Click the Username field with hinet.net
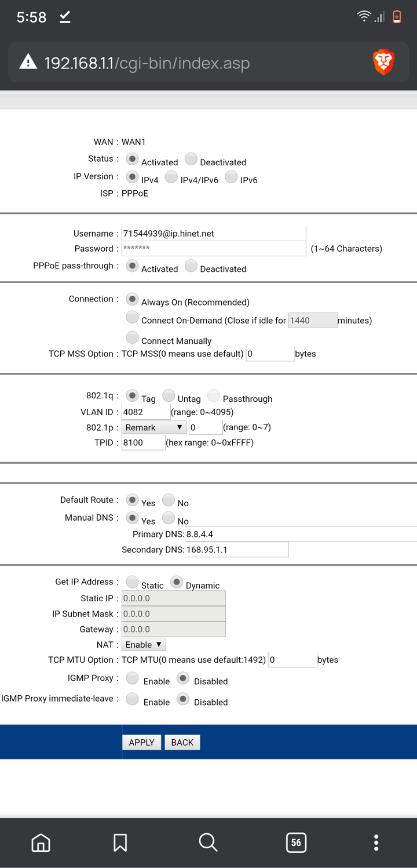417x868 pixels. click(x=214, y=233)
